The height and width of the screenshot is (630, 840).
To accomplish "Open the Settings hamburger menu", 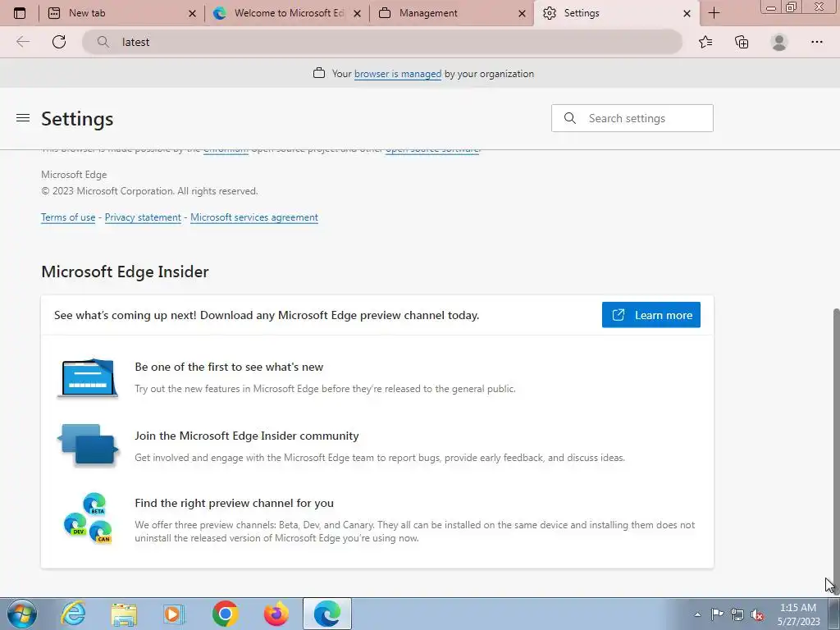I will (x=23, y=118).
